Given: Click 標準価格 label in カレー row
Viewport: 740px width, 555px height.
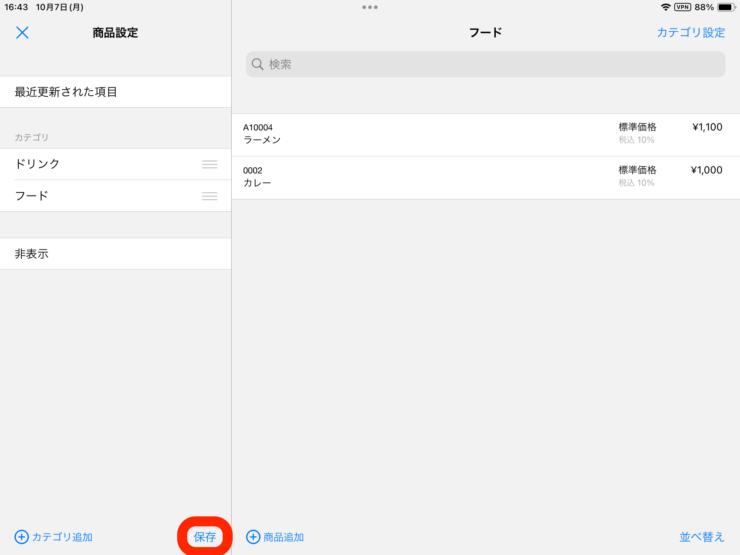Looking at the screenshot, I should (637, 170).
